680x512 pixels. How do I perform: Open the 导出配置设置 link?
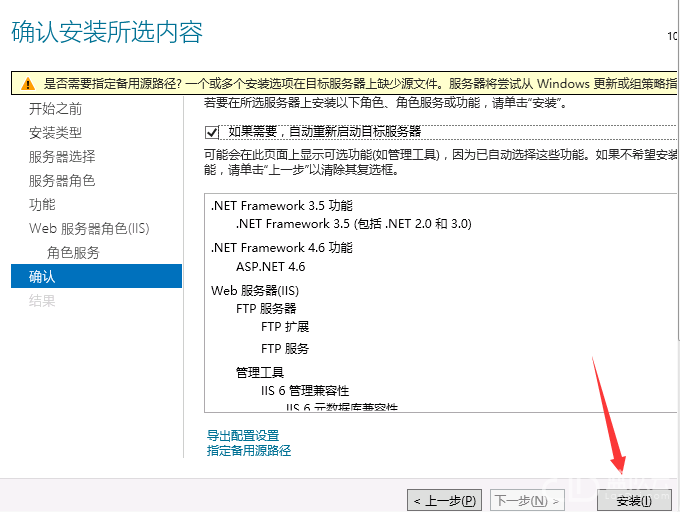pyautogui.click(x=243, y=435)
